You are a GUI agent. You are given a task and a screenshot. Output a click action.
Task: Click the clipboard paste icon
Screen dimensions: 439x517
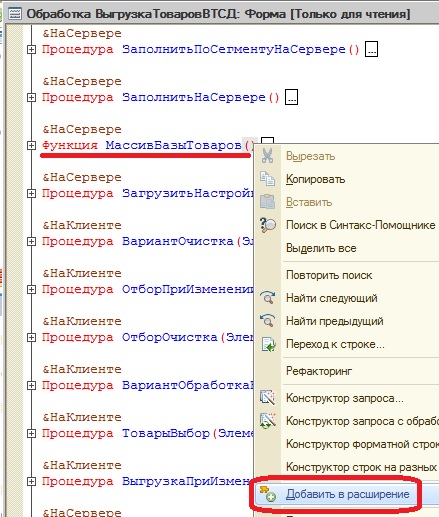pyautogui.click(x=267, y=202)
